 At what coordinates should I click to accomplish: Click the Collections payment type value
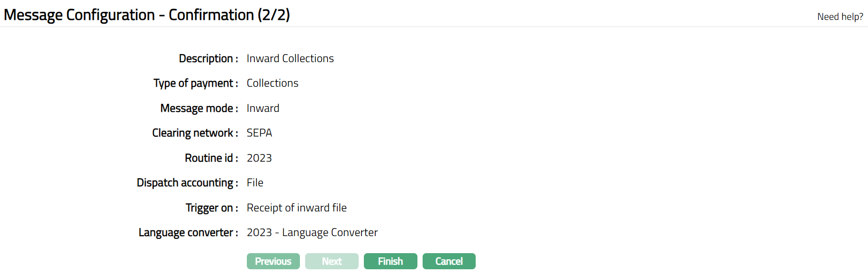tap(272, 83)
